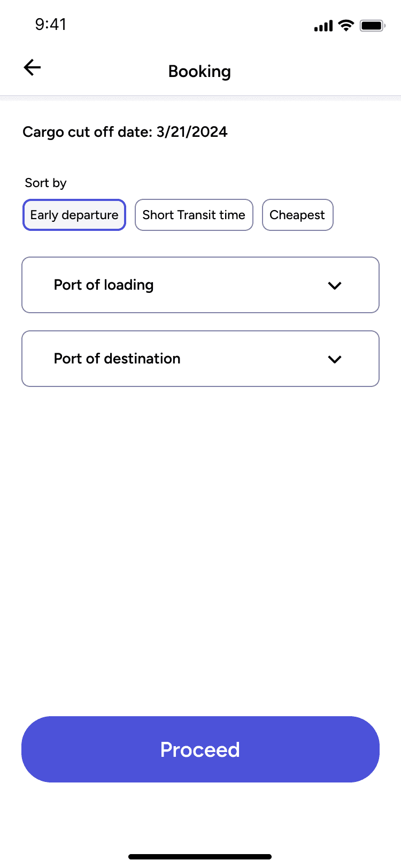401x868 pixels.
Task: Tap the Cargo cut off date label
Action: [88, 132]
